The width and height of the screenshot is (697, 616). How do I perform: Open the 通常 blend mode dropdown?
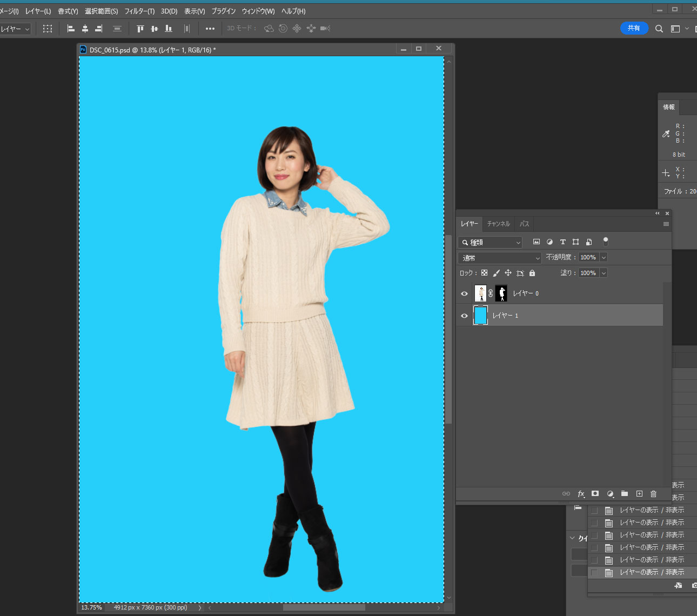click(x=499, y=258)
